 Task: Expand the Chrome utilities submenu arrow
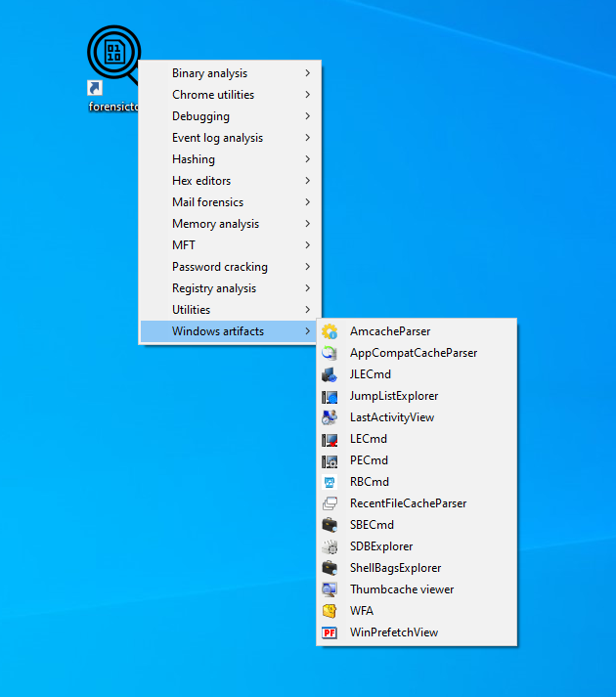click(308, 94)
